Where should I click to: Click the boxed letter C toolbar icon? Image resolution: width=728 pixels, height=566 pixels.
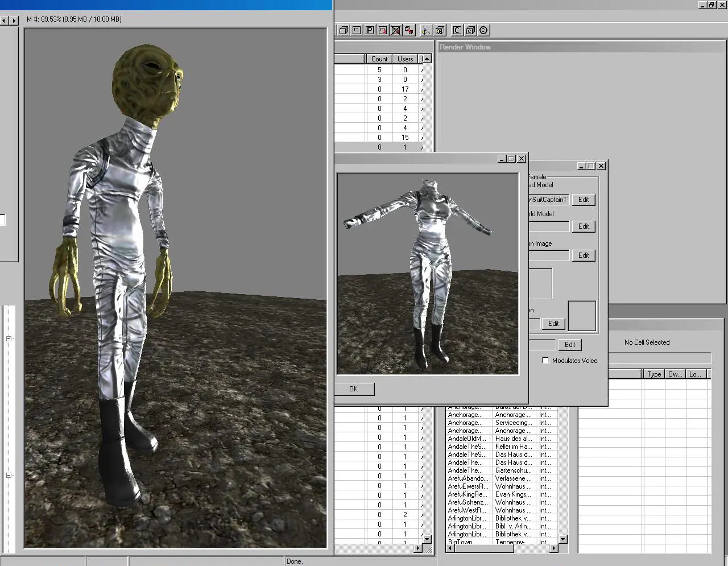click(457, 30)
